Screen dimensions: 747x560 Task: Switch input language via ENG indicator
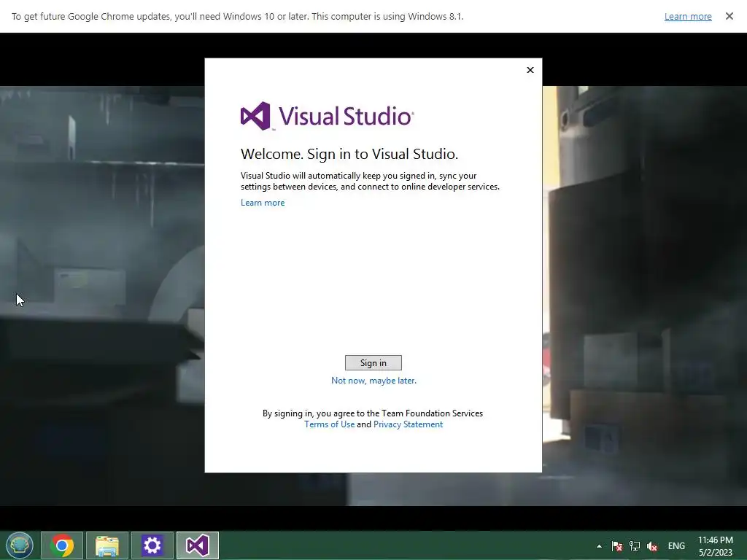[676, 546]
